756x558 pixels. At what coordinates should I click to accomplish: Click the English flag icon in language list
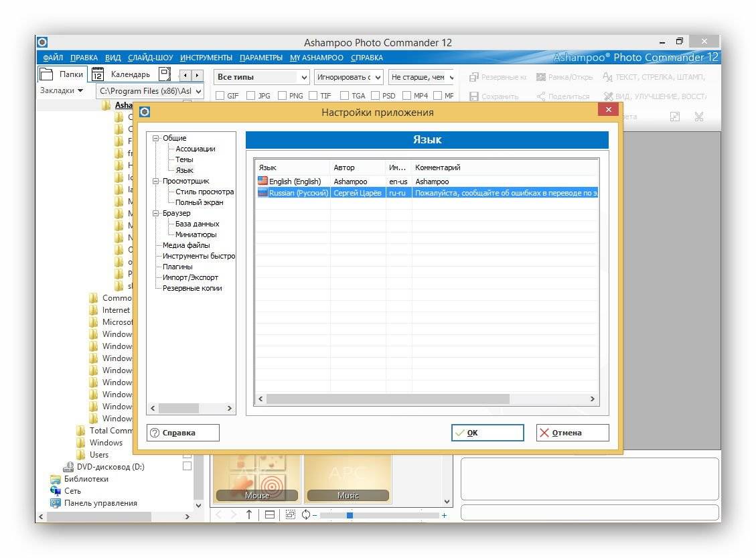tap(262, 181)
